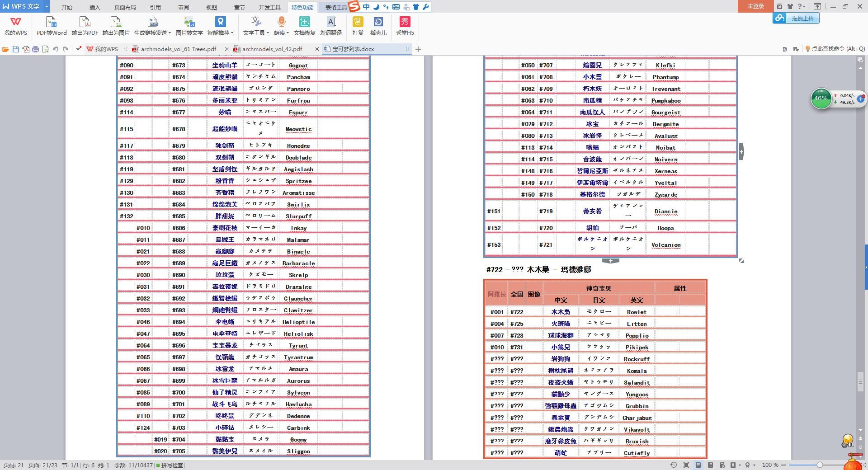
Task: Toggle 拼写检查 spell check in status bar
Action: [x=170, y=465]
